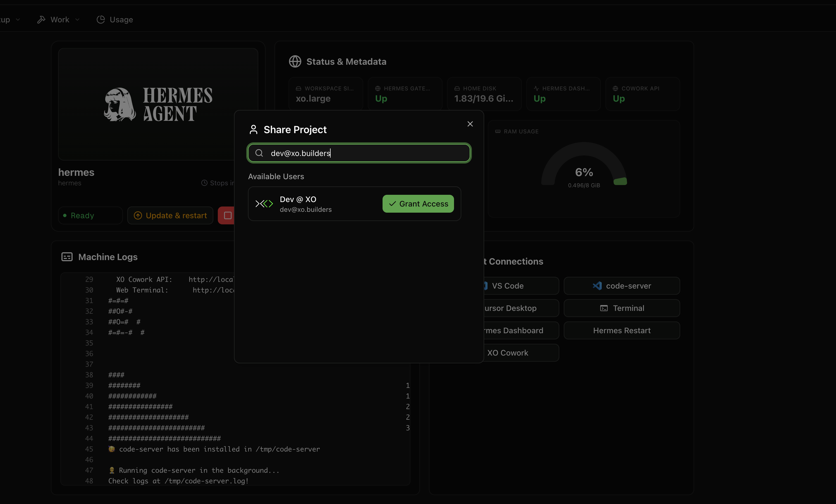Screen dimensions: 836x504
Task: Click the Cowork API status card
Action: point(642,94)
